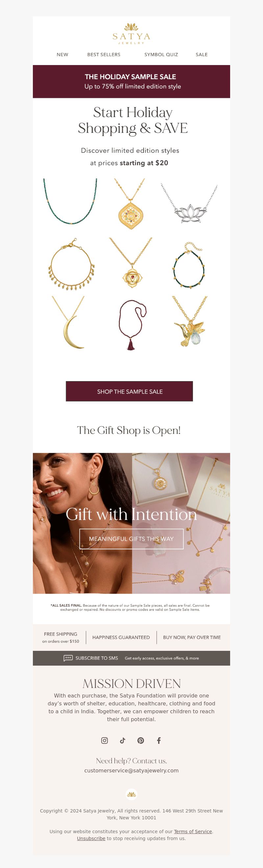Open the TikTok social icon
This screenshot has width=263, height=868.
click(x=123, y=740)
